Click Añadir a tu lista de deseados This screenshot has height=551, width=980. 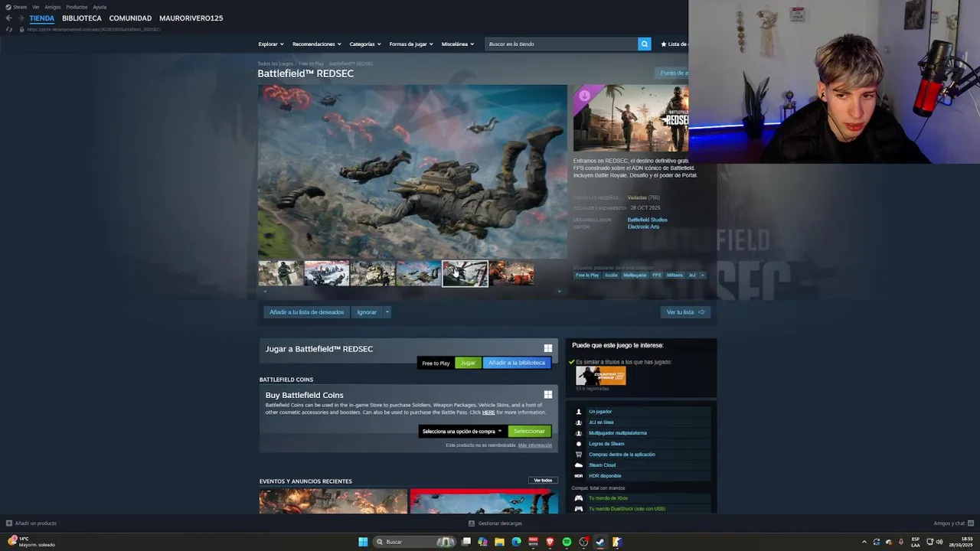tap(306, 312)
